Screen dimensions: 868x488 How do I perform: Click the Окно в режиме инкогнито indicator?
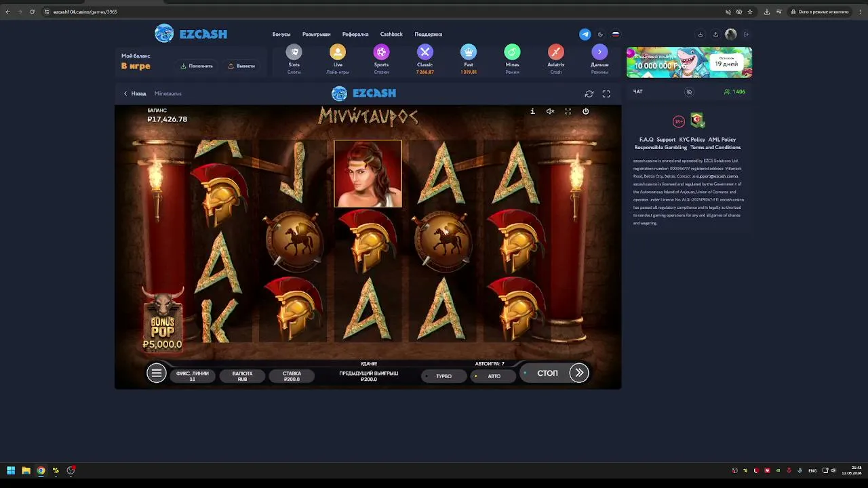(x=820, y=12)
